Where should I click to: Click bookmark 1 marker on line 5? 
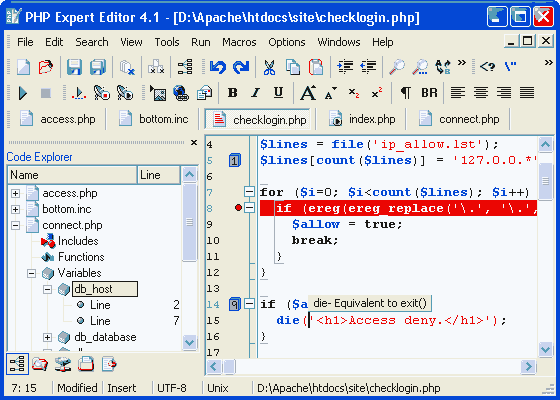[234, 160]
